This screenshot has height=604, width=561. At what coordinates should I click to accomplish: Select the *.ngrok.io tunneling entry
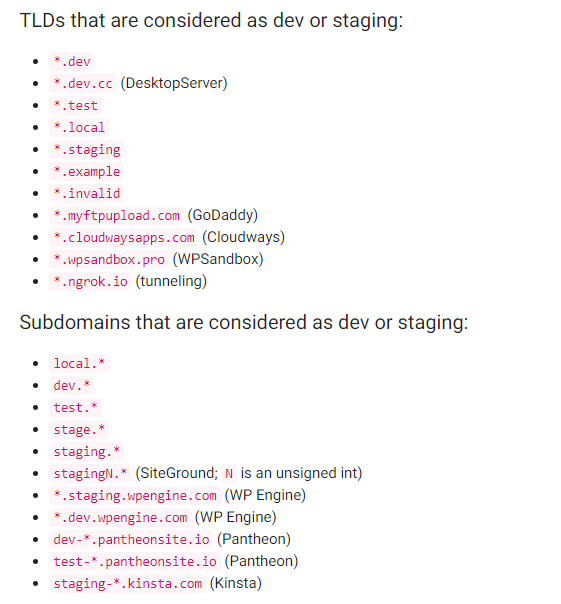point(90,281)
